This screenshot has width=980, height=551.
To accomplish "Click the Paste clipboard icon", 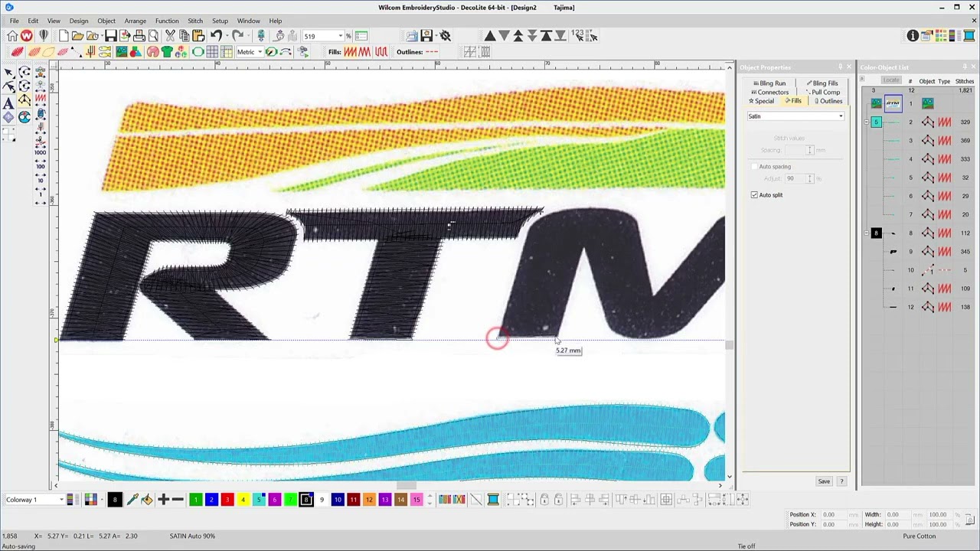I will [x=198, y=36].
